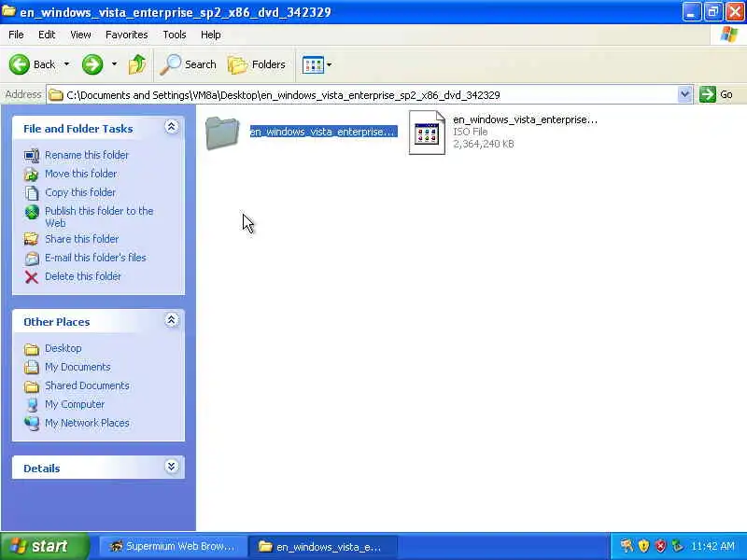This screenshot has height=560, width=747.
Task: Click the Shared Documents folder icon
Action: [32, 386]
